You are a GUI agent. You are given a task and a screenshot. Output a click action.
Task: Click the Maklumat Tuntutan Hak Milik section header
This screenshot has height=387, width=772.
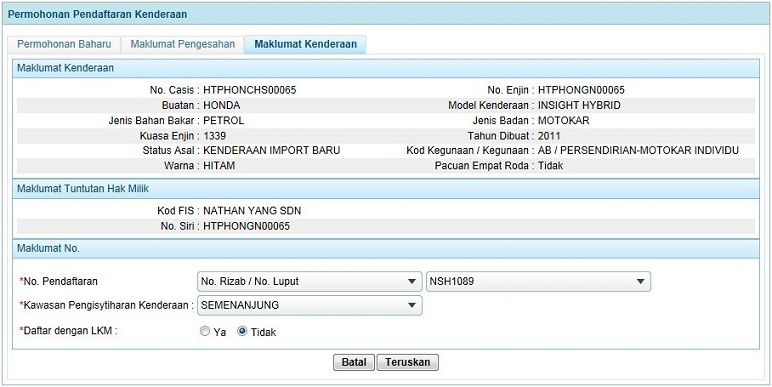click(386, 189)
